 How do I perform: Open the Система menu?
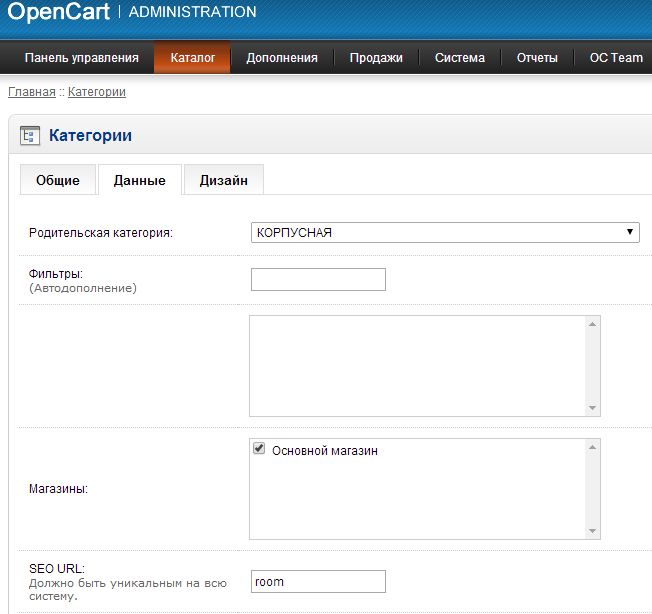coord(459,58)
